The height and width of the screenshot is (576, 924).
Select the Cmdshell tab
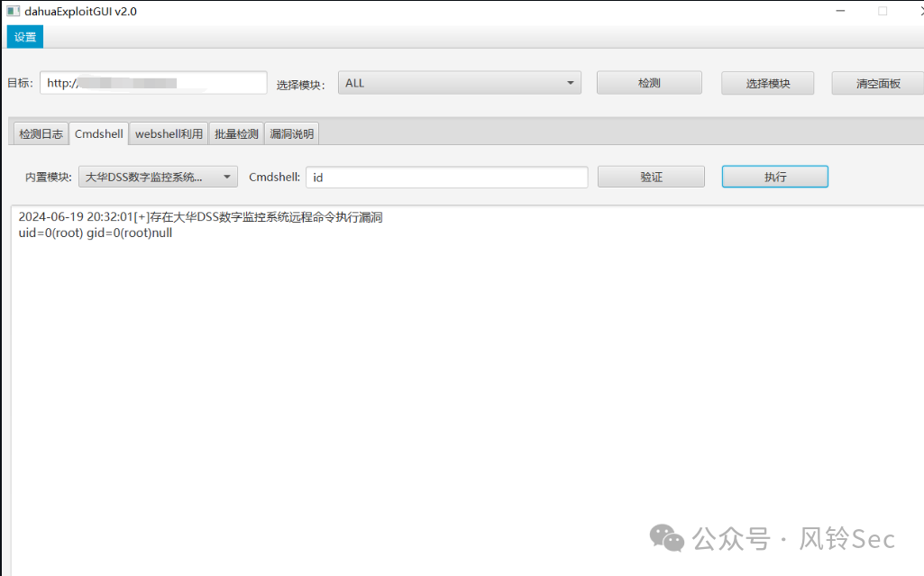[99, 133]
